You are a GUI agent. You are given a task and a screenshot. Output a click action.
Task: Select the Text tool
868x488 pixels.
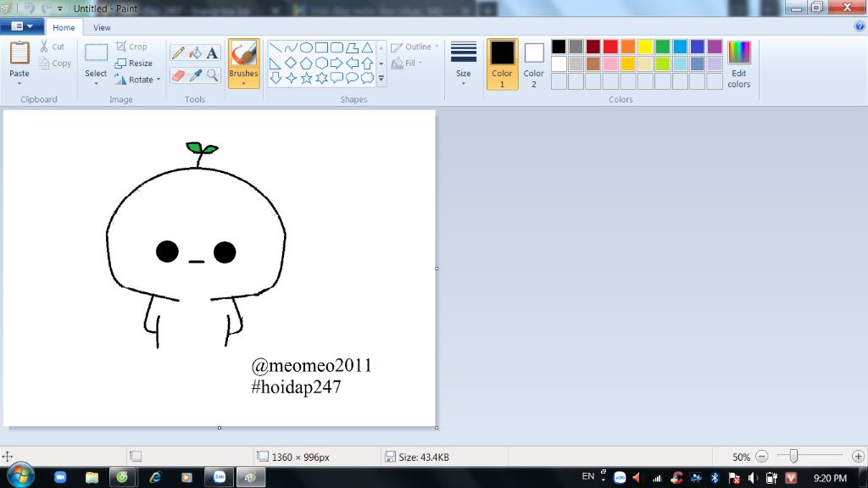(212, 53)
